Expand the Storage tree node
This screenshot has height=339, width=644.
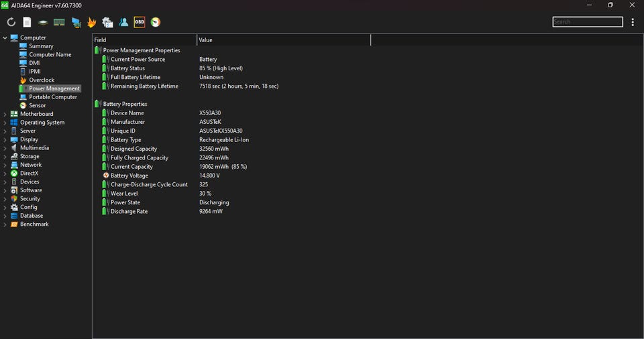[5, 156]
